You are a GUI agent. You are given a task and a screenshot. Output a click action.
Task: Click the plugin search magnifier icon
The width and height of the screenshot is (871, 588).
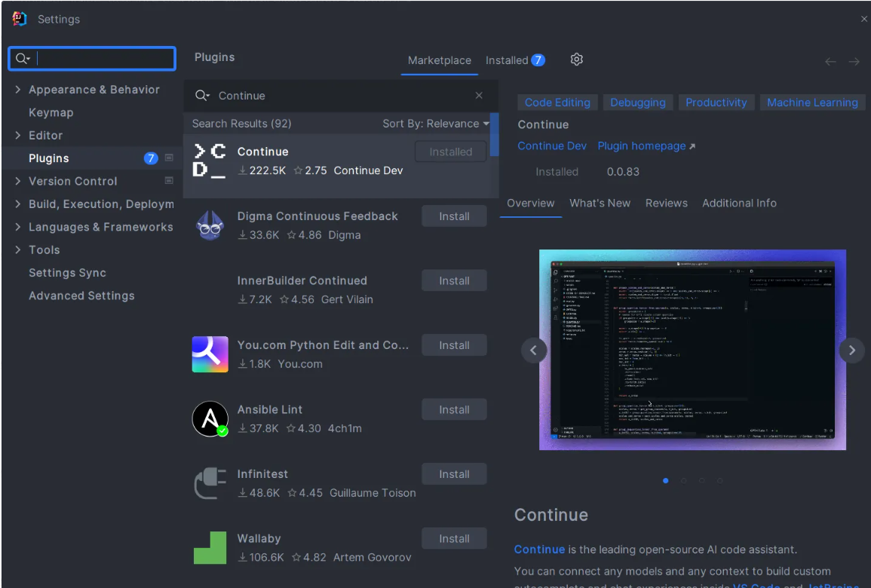pyautogui.click(x=202, y=96)
